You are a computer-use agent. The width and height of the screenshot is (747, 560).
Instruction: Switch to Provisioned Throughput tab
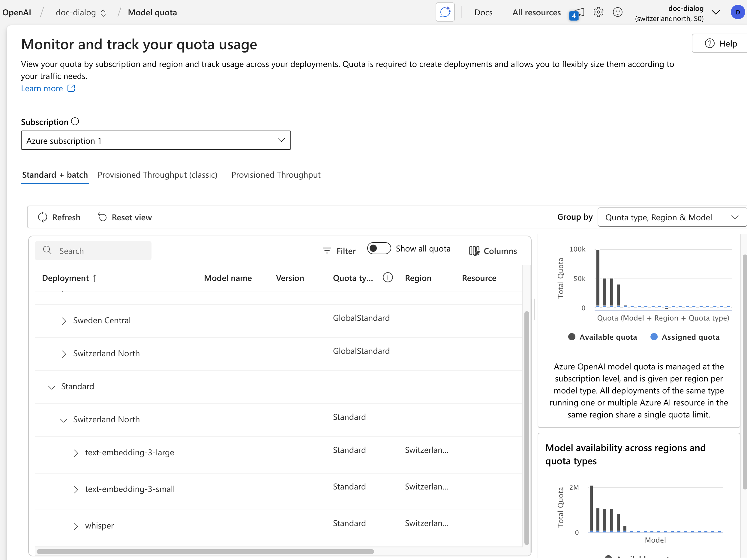point(276,175)
